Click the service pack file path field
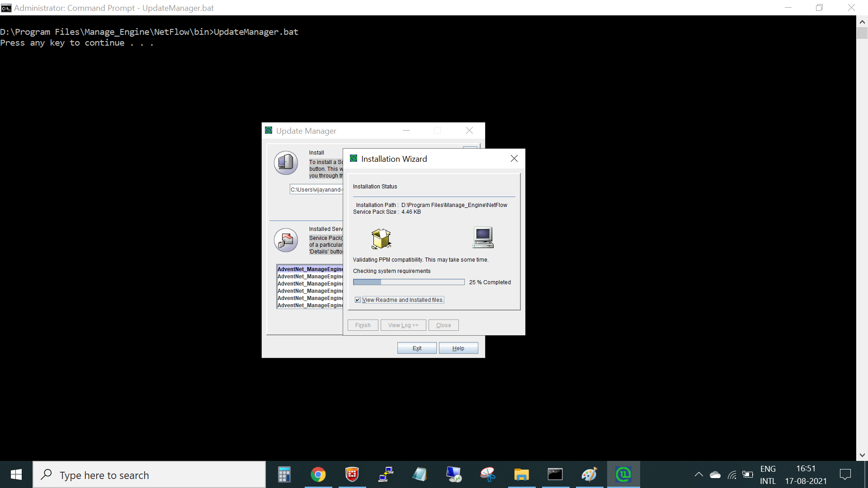The width and height of the screenshot is (868, 488). click(x=316, y=190)
